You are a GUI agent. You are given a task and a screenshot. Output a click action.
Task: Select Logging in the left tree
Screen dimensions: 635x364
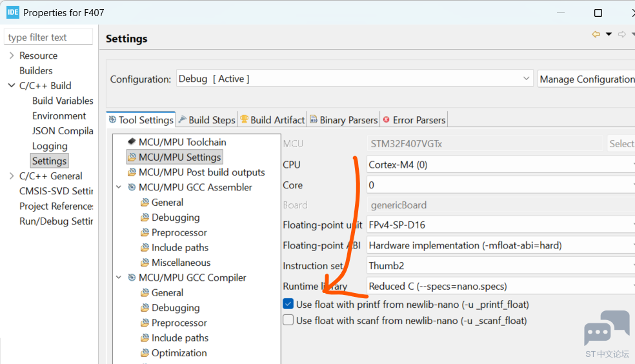[50, 146]
